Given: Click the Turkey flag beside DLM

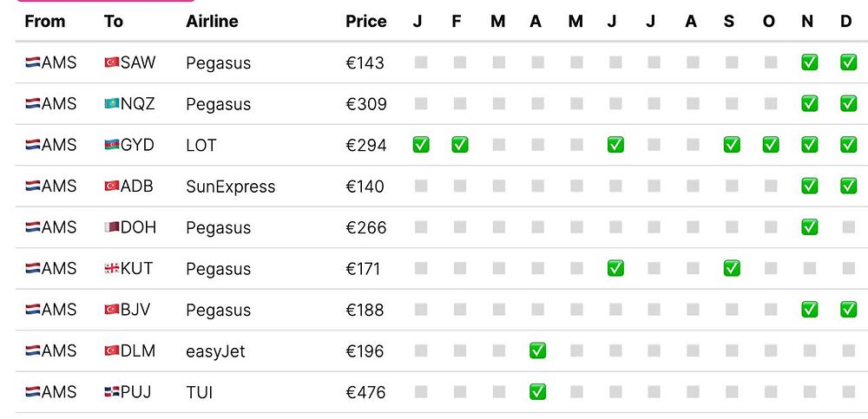Looking at the screenshot, I should [x=111, y=351].
